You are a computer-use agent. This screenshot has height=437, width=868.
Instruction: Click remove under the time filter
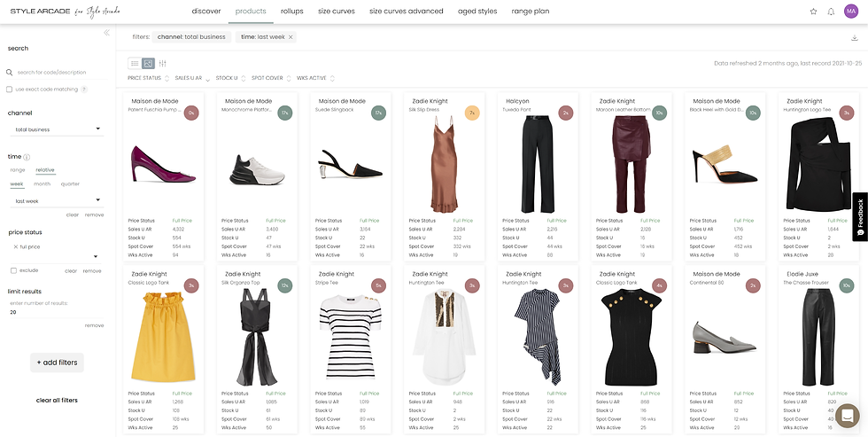click(94, 215)
